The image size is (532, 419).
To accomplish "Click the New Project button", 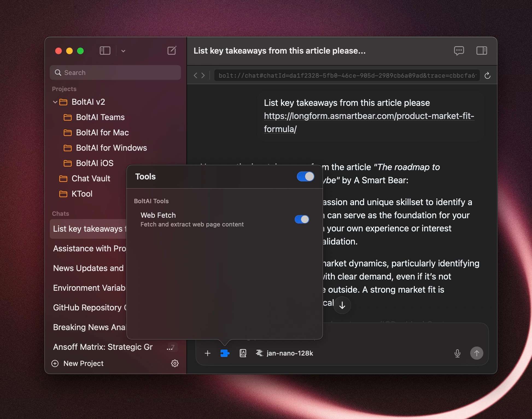I will point(78,363).
